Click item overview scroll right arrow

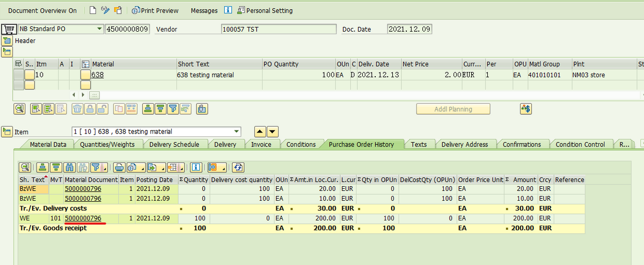[x=83, y=94]
